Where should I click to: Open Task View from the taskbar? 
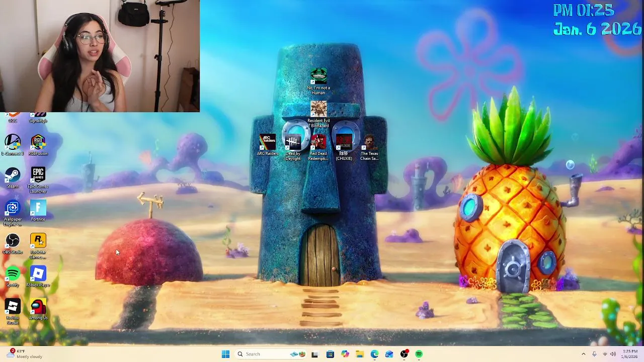click(314, 354)
